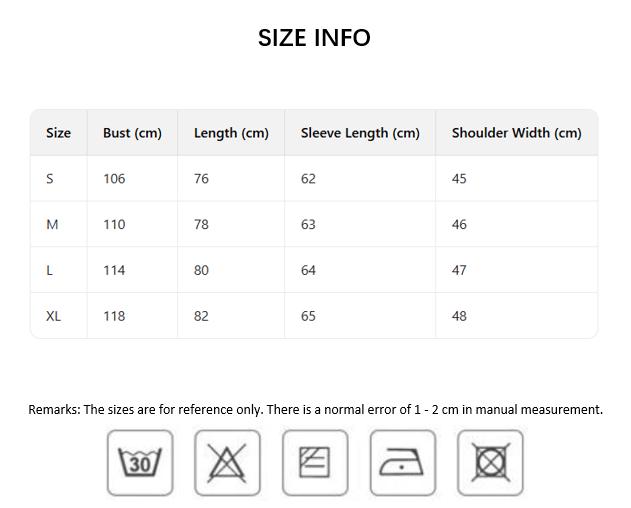Select the Length (cm) column header
Viewport: 631px width, 508px height.
pos(231,133)
